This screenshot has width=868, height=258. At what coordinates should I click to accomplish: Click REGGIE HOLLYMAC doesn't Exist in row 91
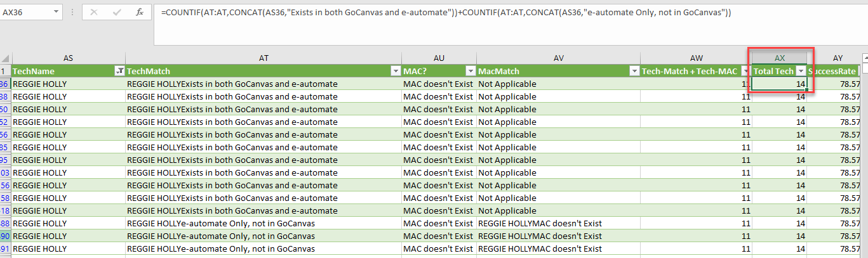click(x=559, y=248)
